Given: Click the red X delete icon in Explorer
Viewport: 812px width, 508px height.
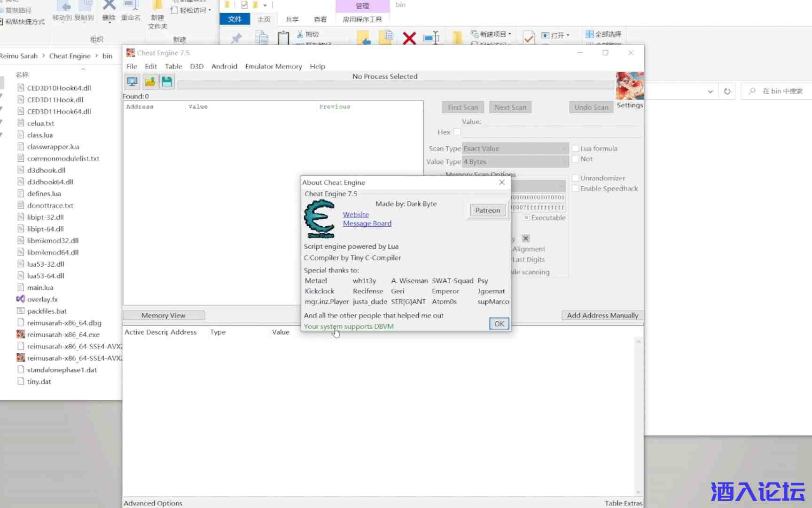Looking at the screenshot, I should [x=409, y=38].
